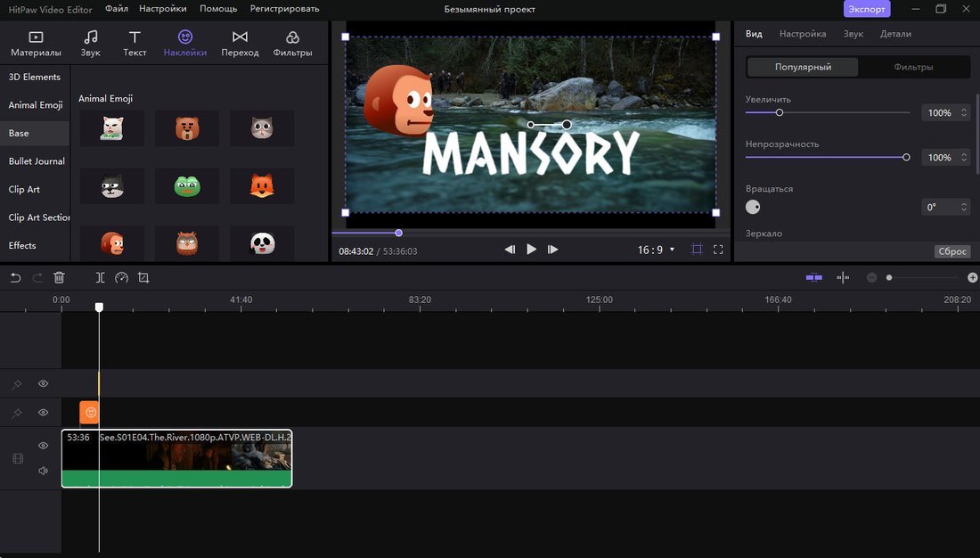Choose the gray cat sticker
The width and height of the screenshot is (980, 558).
262,128
